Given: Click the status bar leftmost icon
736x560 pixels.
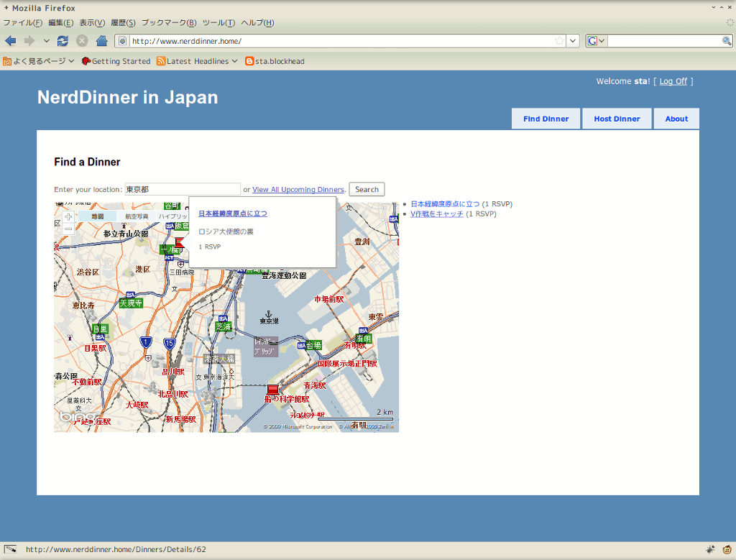Looking at the screenshot, I should click(x=10, y=549).
